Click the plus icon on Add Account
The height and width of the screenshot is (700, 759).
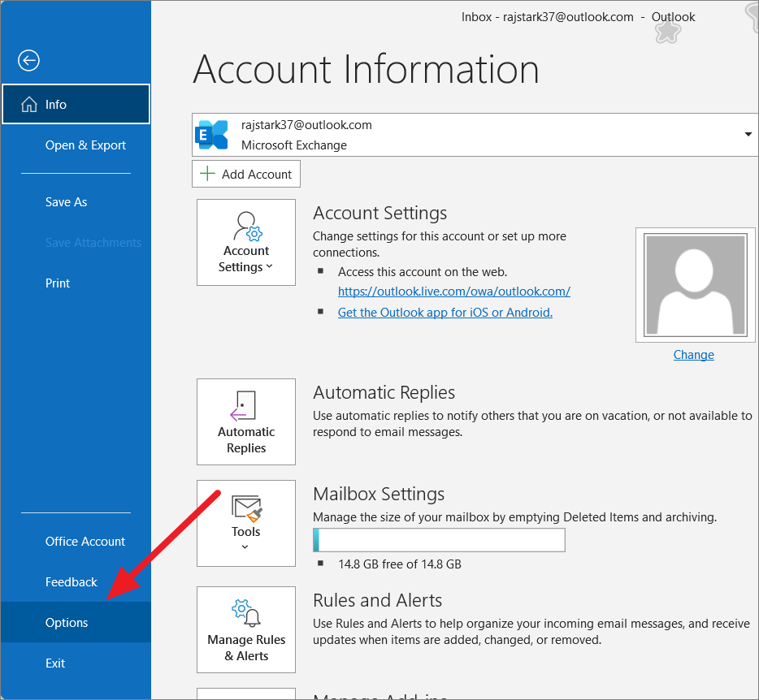click(207, 174)
